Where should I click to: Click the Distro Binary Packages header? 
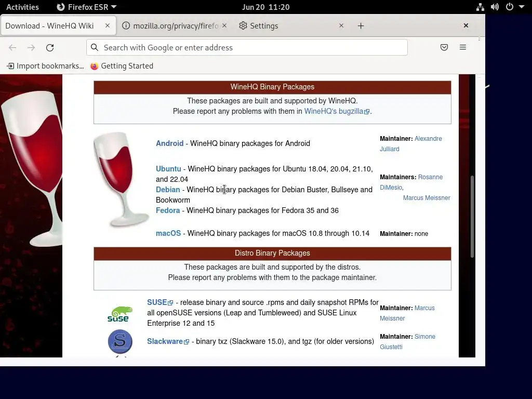272,253
